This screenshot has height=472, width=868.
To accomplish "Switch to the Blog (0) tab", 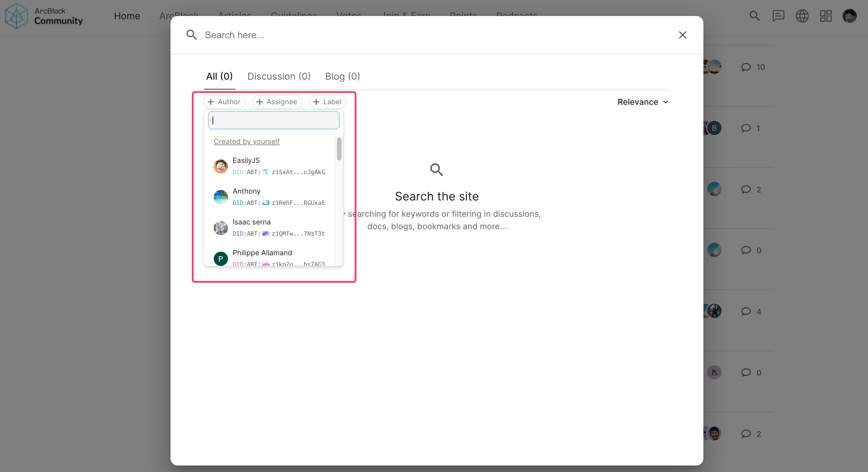I will (x=342, y=76).
